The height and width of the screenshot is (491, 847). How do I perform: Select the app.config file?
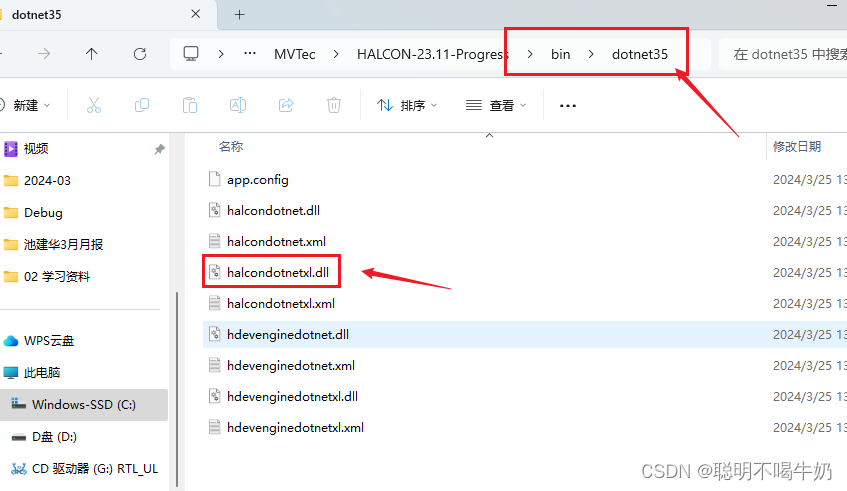pyautogui.click(x=258, y=179)
